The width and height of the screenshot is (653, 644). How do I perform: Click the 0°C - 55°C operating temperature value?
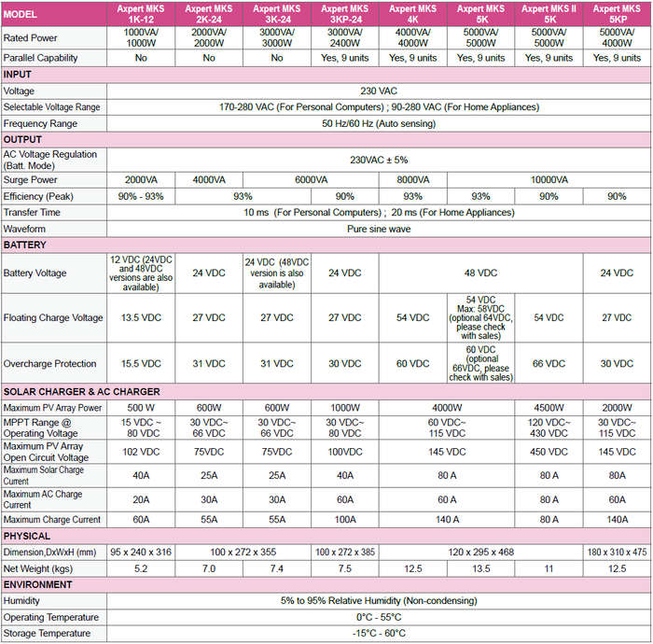[x=379, y=617]
